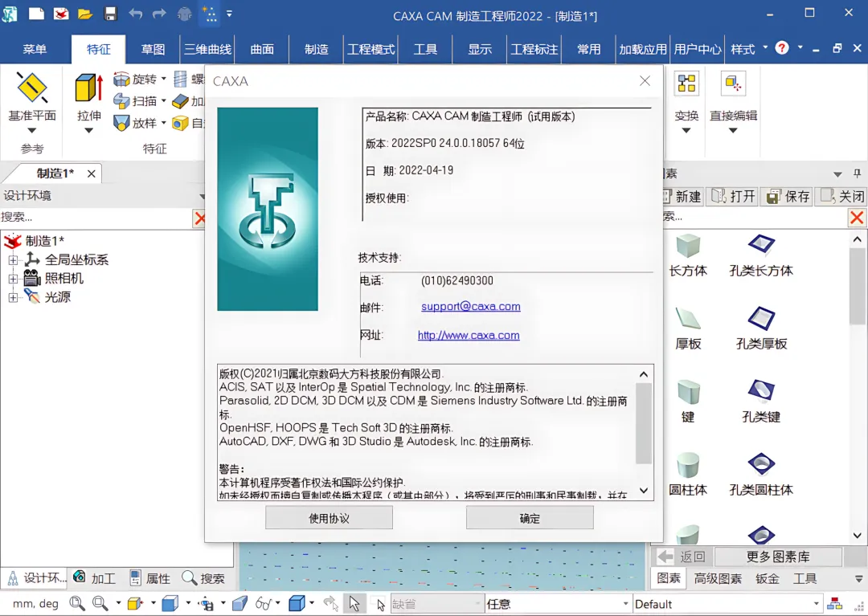Screen dimensions: 868x616
Task: Open the support@caxa.com email link
Action: 470,306
